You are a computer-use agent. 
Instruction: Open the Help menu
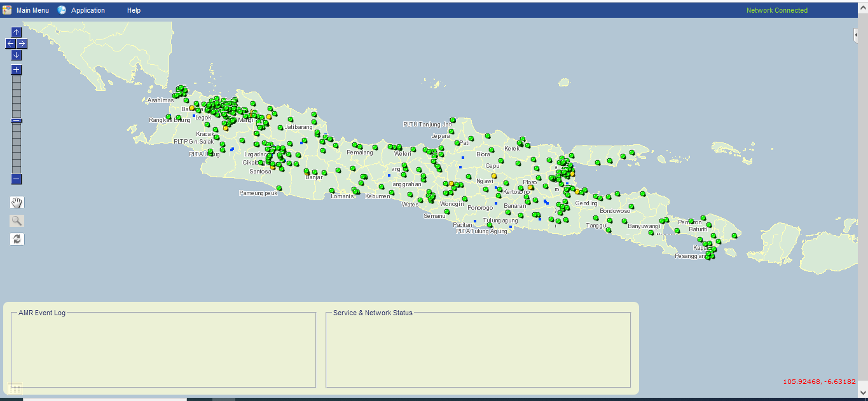pos(134,10)
